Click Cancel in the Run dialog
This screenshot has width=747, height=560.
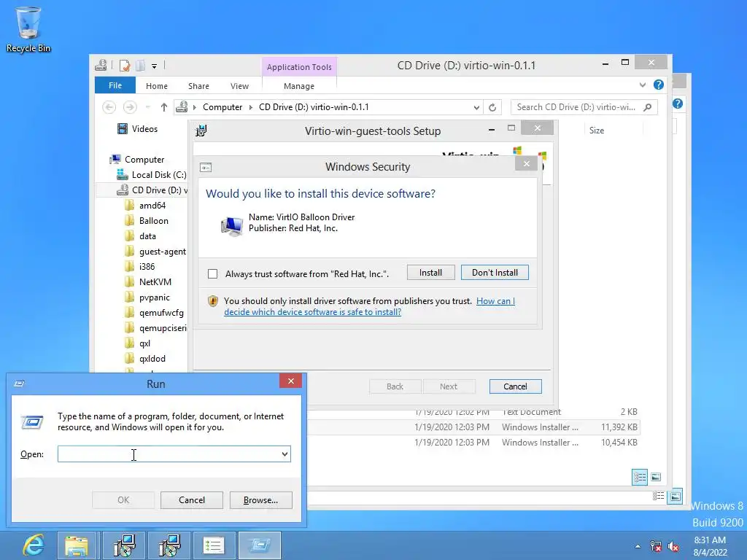pos(192,500)
